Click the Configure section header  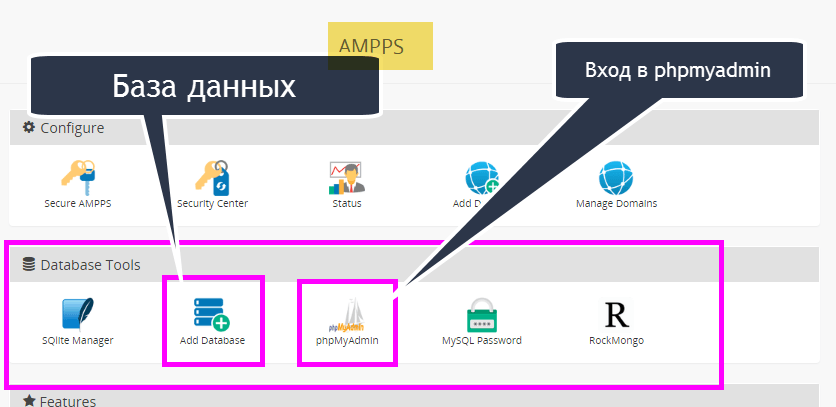414,127
